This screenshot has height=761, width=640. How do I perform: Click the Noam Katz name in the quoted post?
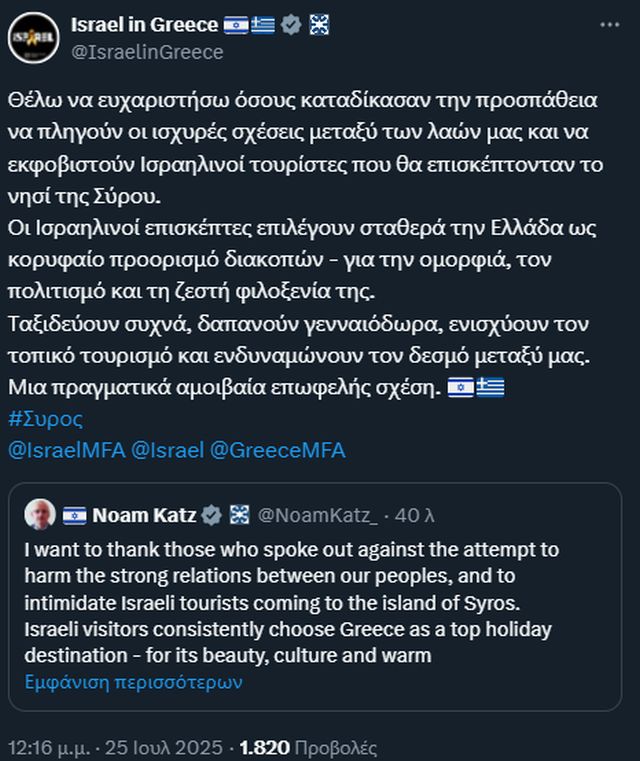145,515
